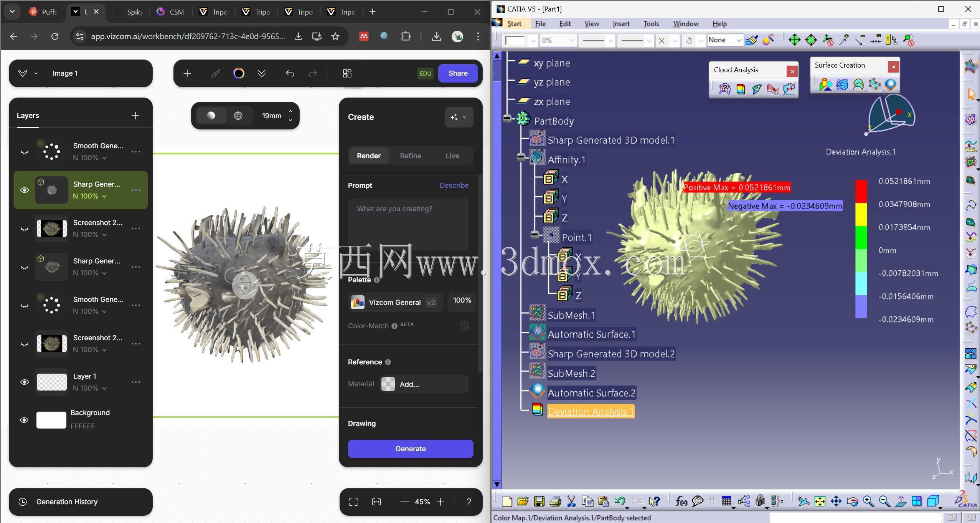Collapse the Affinity.1 tree node
The height and width of the screenshot is (523, 980).
click(521, 157)
